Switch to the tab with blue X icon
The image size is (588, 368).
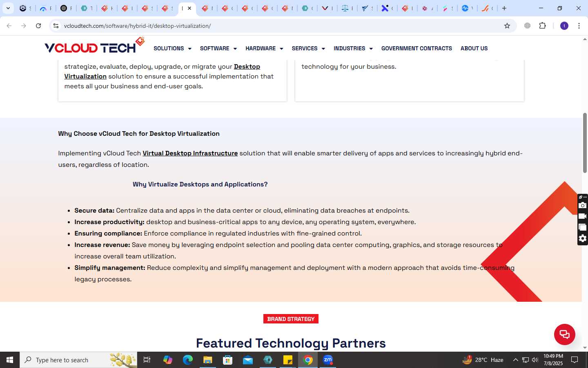387,8
